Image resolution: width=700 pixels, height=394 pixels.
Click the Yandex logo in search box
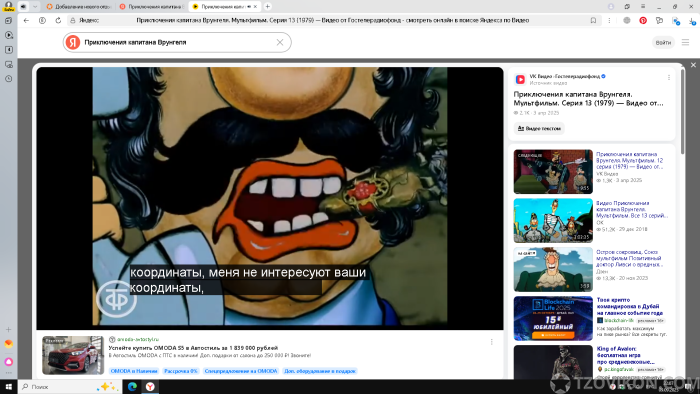[x=73, y=42]
